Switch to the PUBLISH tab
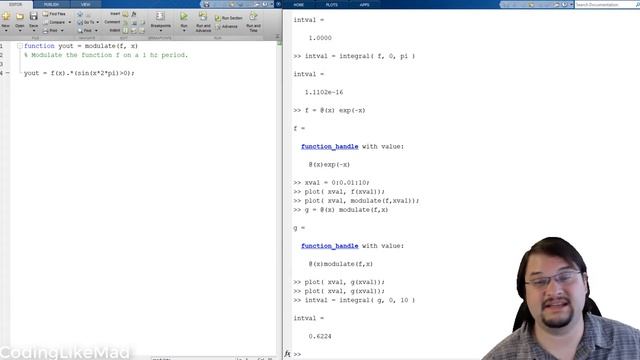Screen dimensions: 640x360 [x=51, y=4]
